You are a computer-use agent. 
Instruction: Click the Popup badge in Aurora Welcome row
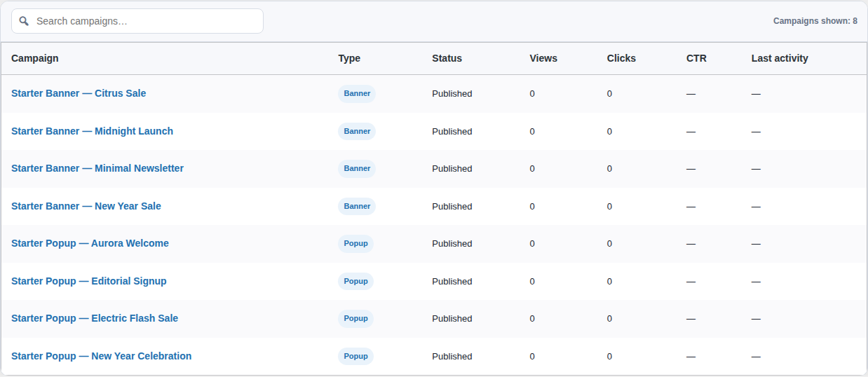356,244
